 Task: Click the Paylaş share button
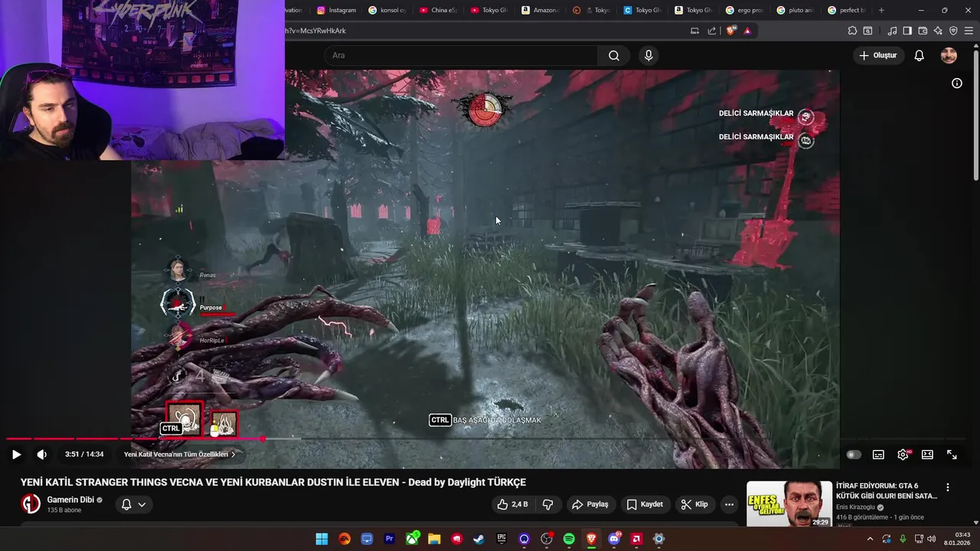[590, 504]
